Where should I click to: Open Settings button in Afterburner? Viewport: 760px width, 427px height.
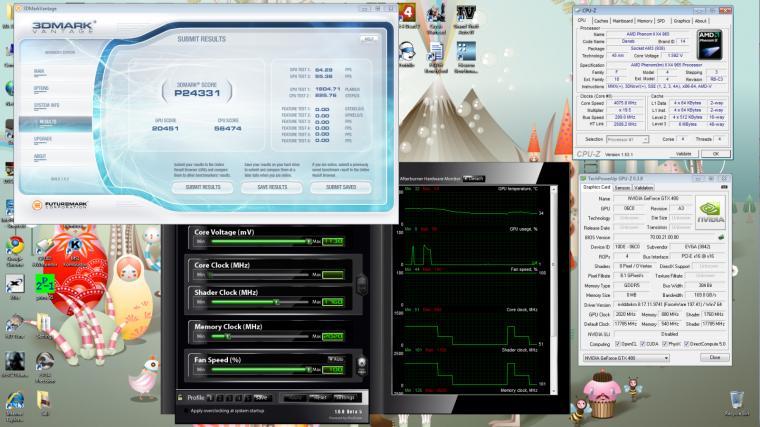(x=345, y=398)
